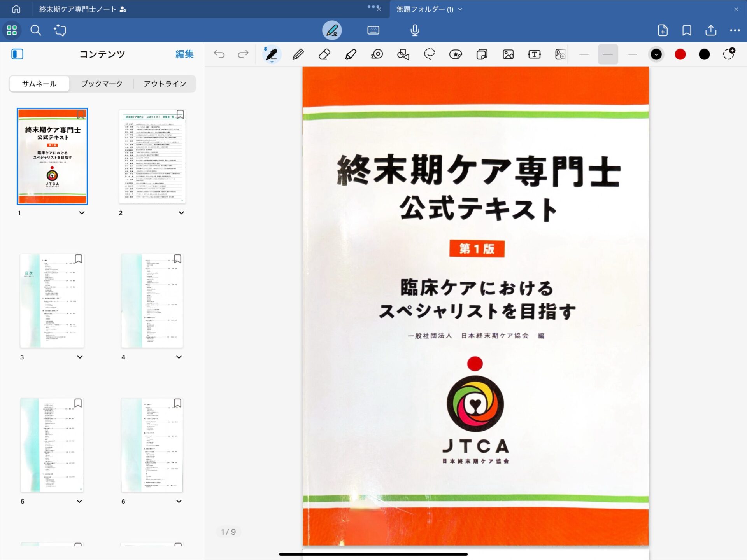The image size is (747, 560).
Task: Expand options chevron for page 2
Action: pyautogui.click(x=181, y=213)
